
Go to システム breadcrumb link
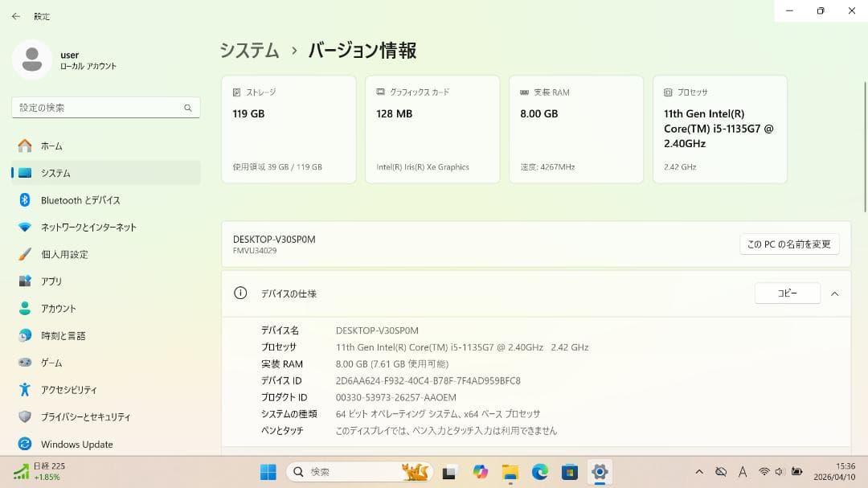tap(250, 51)
